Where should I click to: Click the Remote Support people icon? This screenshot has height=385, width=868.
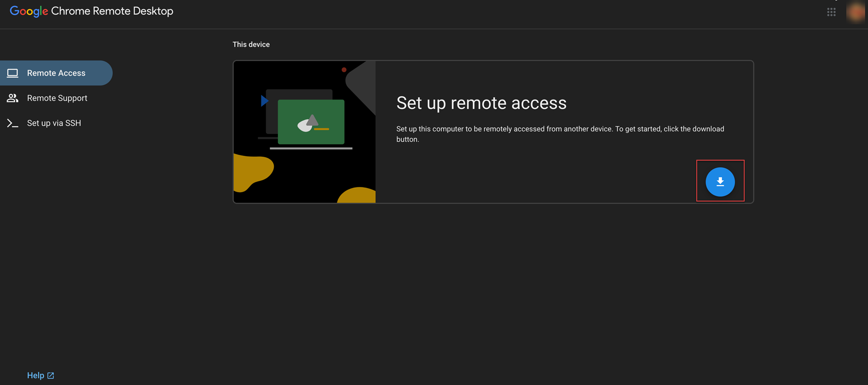point(12,98)
